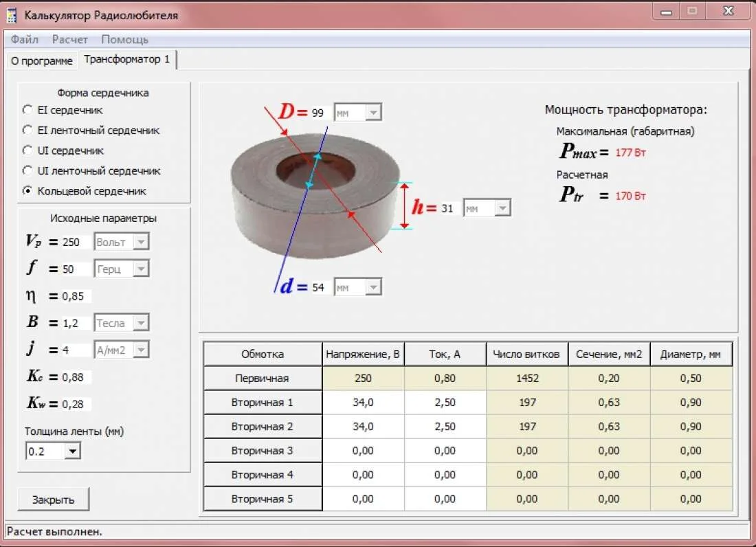Screen dimensions: 756x547
Task: Click Вторичная 2 voltage cell 34,0
Action: (363, 427)
